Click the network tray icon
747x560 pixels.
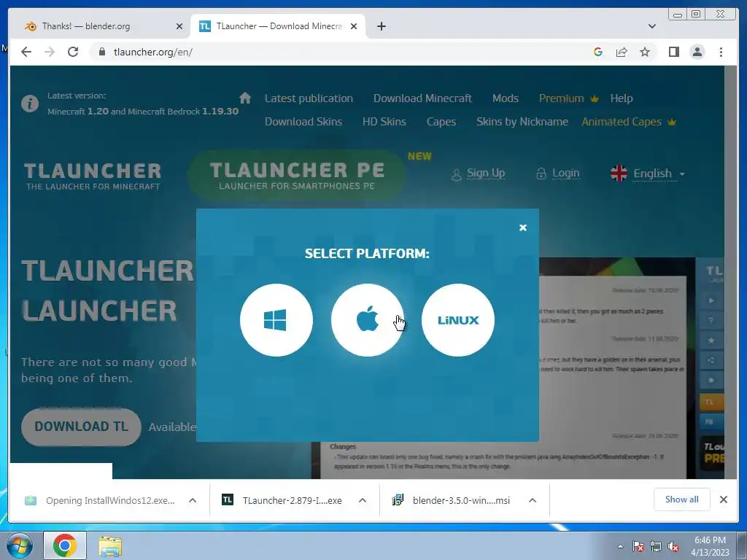point(656,547)
